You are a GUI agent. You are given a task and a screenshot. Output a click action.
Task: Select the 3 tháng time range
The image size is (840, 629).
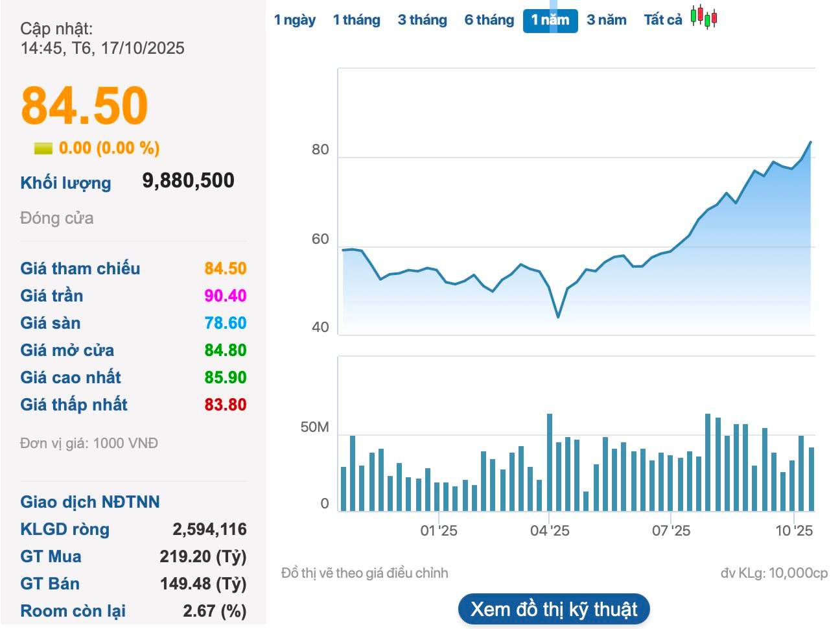coord(423,19)
